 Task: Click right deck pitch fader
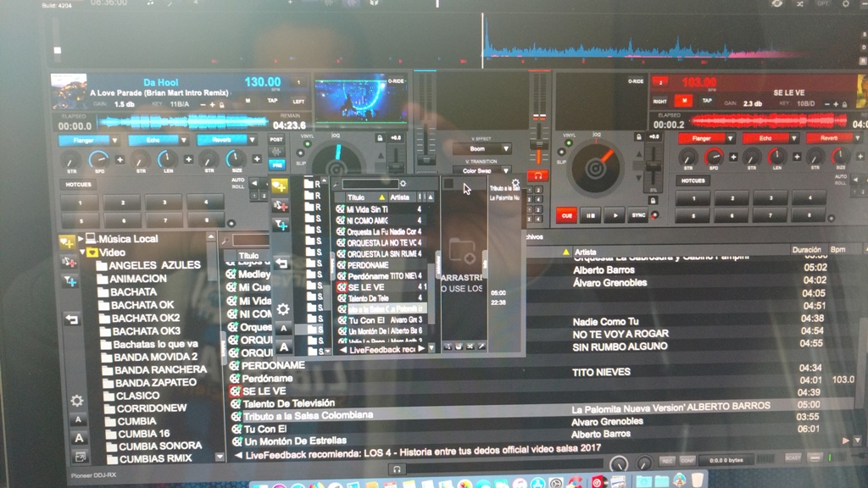(x=654, y=166)
